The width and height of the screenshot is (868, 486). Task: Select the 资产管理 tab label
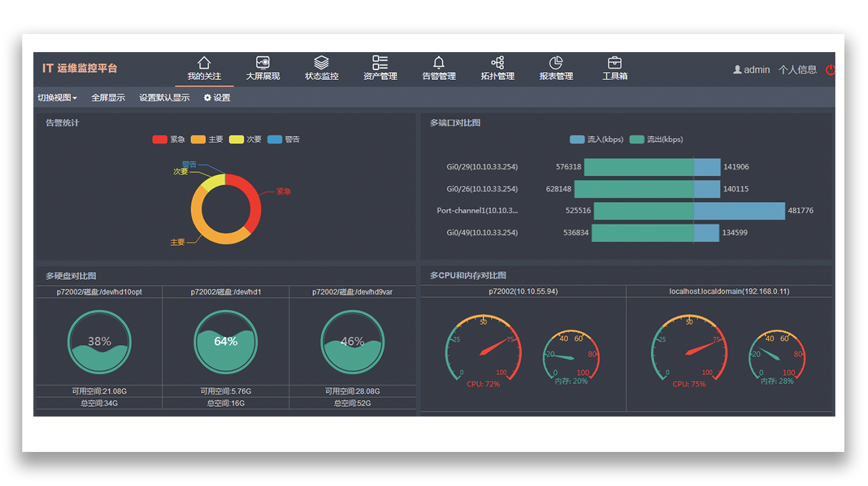coord(380,76)
